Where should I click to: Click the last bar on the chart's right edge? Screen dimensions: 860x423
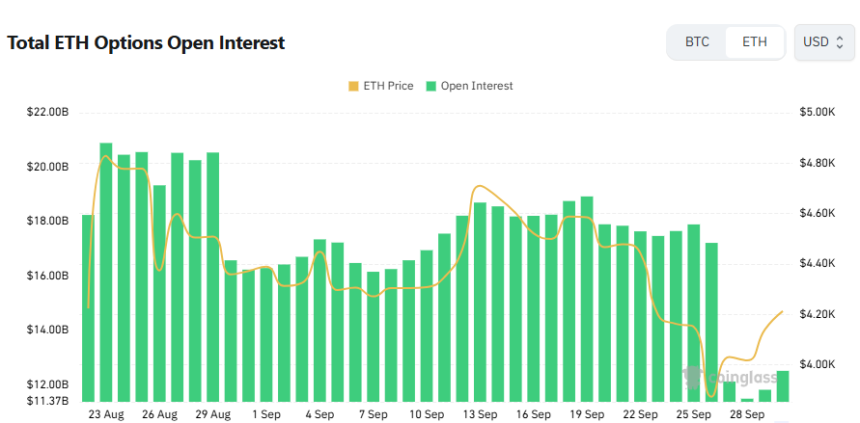[x=782, y=385]
